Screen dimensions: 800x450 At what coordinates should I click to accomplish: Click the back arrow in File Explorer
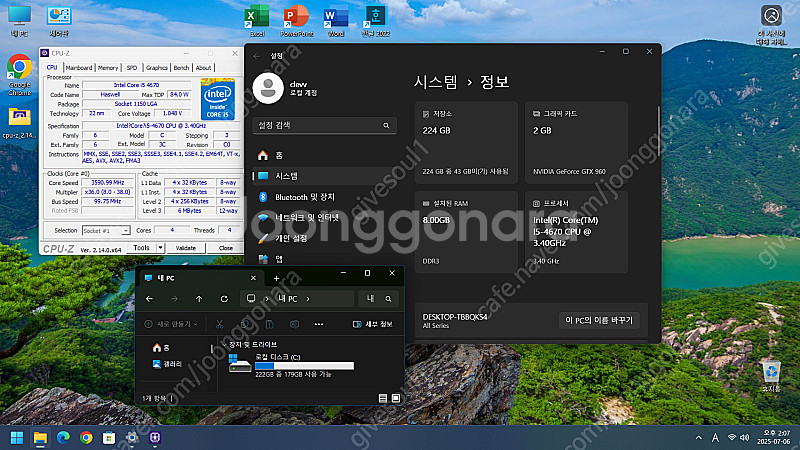point(149,299)
